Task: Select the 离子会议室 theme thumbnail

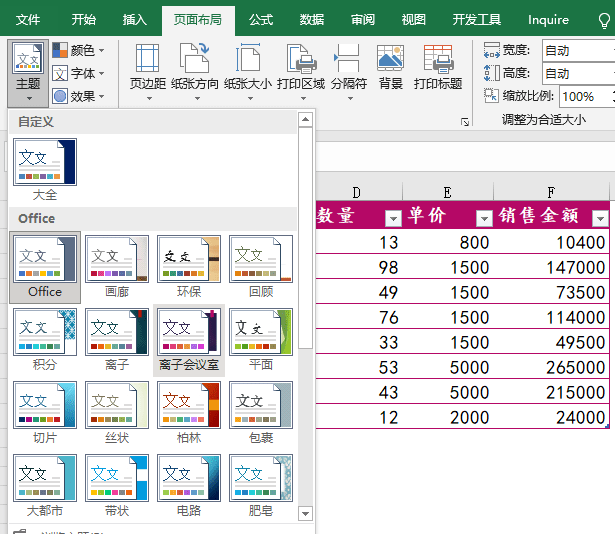Action: (x=189, y=331)
